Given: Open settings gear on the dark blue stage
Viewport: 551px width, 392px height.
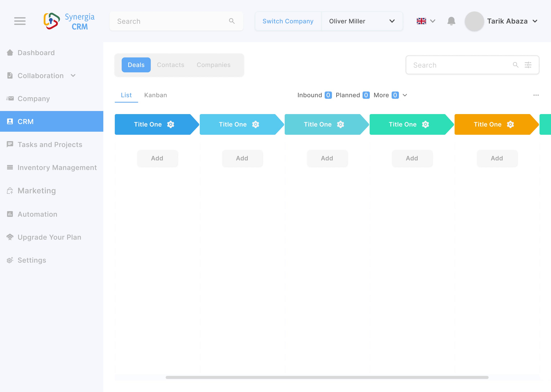Looking at the screenshot, I should 170,124.
